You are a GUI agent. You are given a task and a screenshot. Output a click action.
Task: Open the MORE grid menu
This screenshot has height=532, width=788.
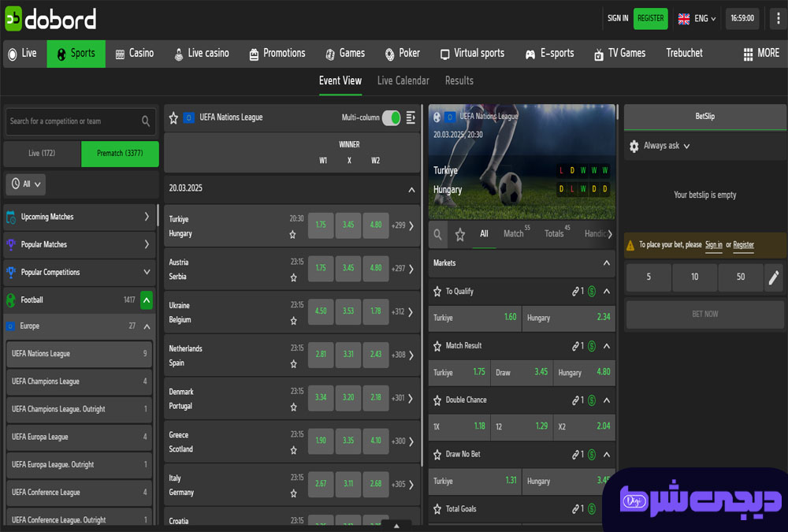761,54
